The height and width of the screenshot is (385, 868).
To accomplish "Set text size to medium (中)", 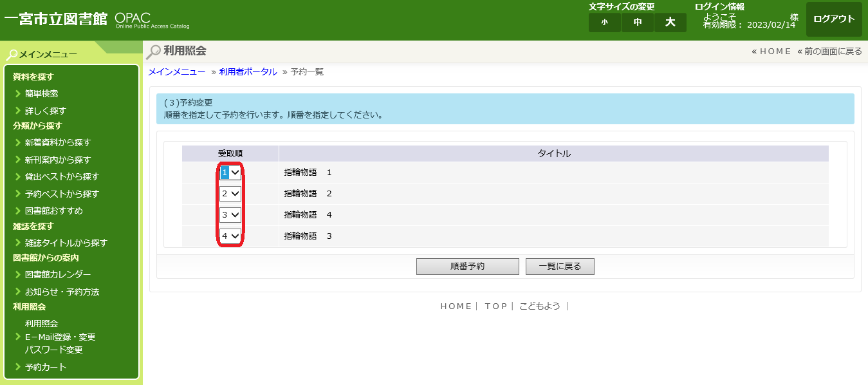I will pyautogui.click(x=638, y=23).
